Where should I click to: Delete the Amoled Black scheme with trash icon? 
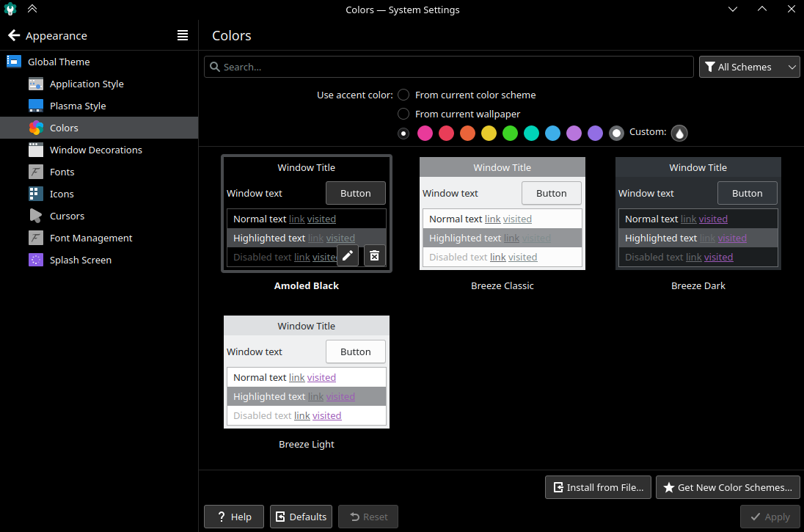pos(375,255)
